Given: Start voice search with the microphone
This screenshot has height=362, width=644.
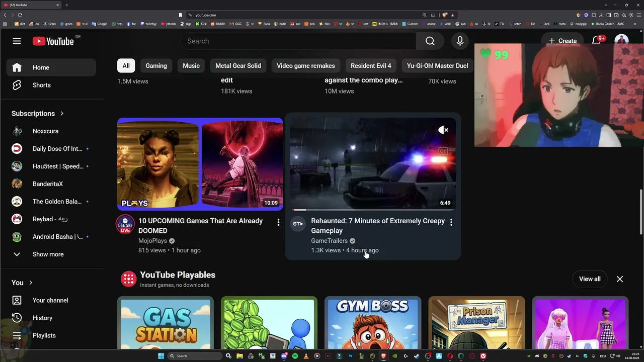Looking at the screenshot, I should pos(460,41).
